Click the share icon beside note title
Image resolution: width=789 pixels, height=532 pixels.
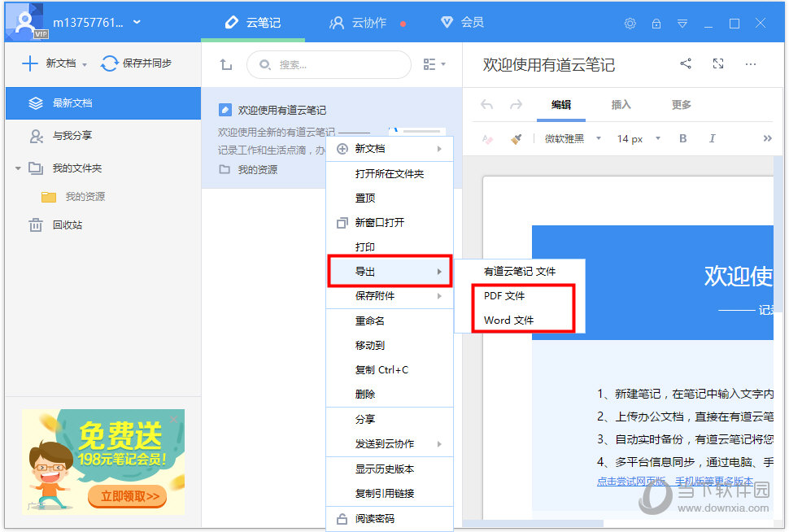(x=686, y=64)
